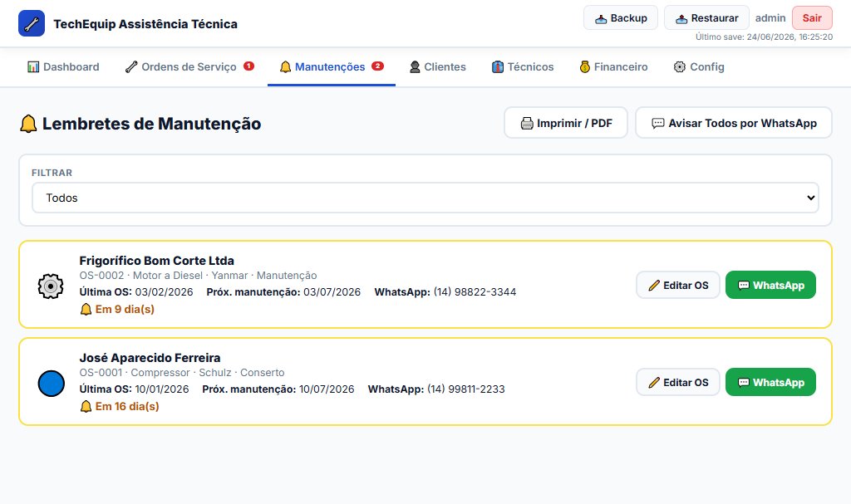The height and width of the screenshot is (504, 851).
Task: Click last OS date 10/01/2026
Action: (162, 389)
